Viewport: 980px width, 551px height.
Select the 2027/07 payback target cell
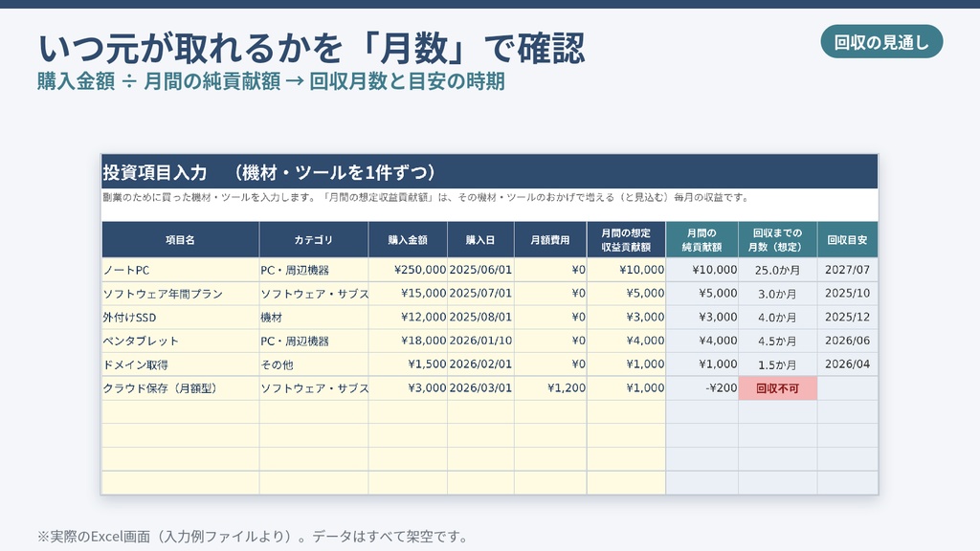click(848, 270)
